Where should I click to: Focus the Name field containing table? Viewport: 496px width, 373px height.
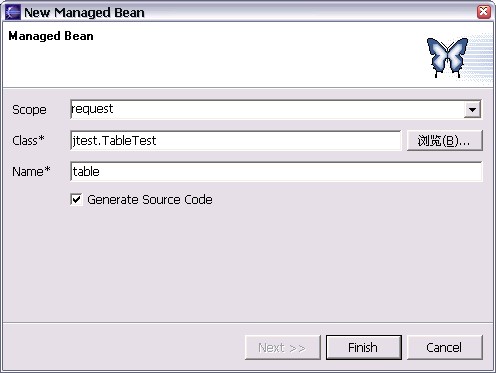pos(276,171)
